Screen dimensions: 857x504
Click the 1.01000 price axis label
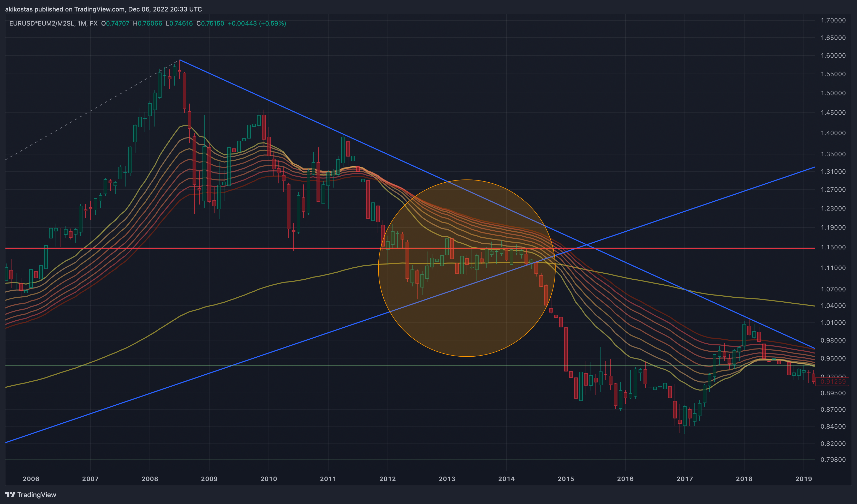tap(833, 322)
